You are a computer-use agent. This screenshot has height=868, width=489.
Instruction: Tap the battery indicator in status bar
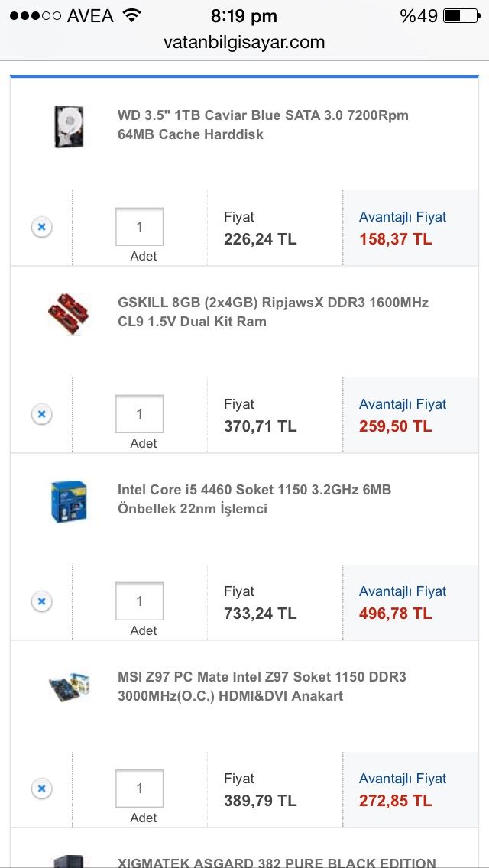[461, 15]
